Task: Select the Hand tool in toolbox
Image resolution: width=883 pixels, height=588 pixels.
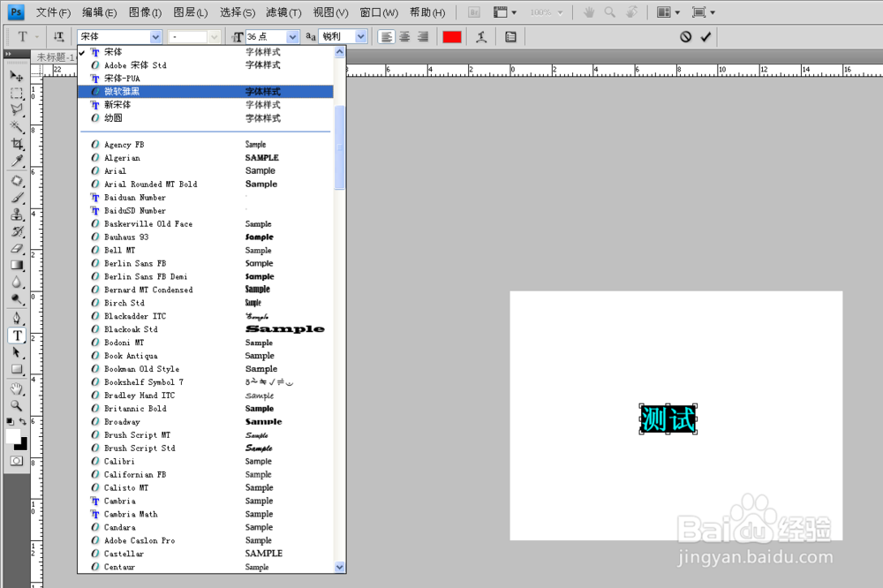Action: (x=16, y=388)
